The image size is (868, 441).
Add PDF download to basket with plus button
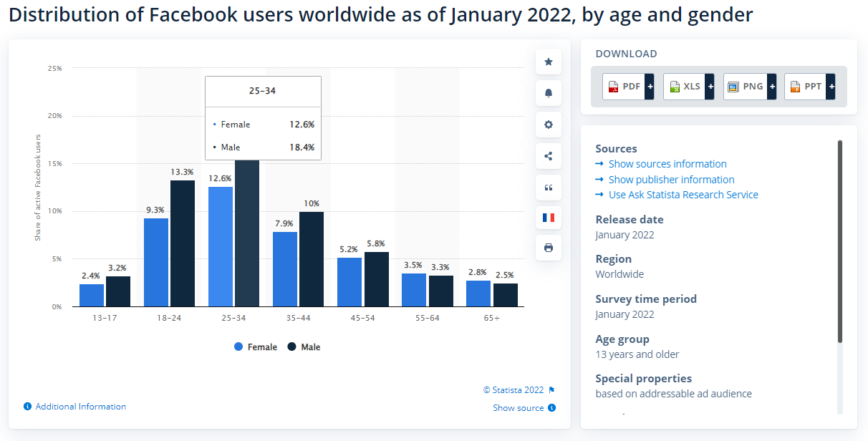650,86
